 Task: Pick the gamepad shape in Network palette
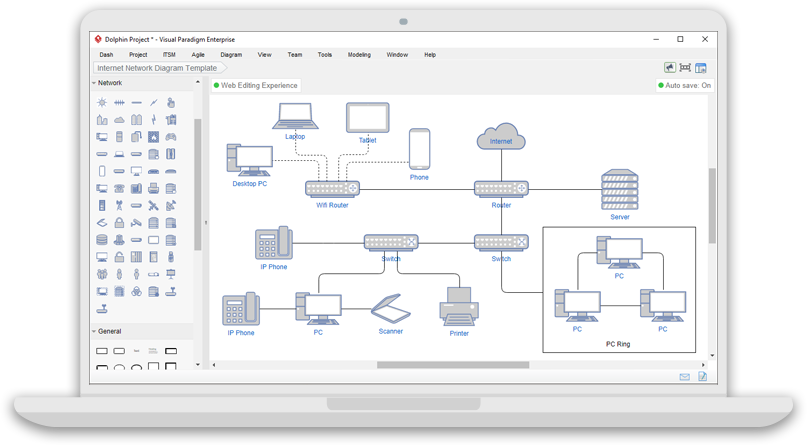[x=170, y=137]
